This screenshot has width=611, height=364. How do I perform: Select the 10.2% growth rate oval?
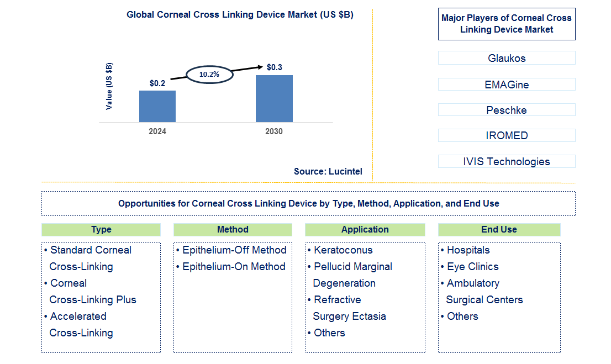coord(210,73)
